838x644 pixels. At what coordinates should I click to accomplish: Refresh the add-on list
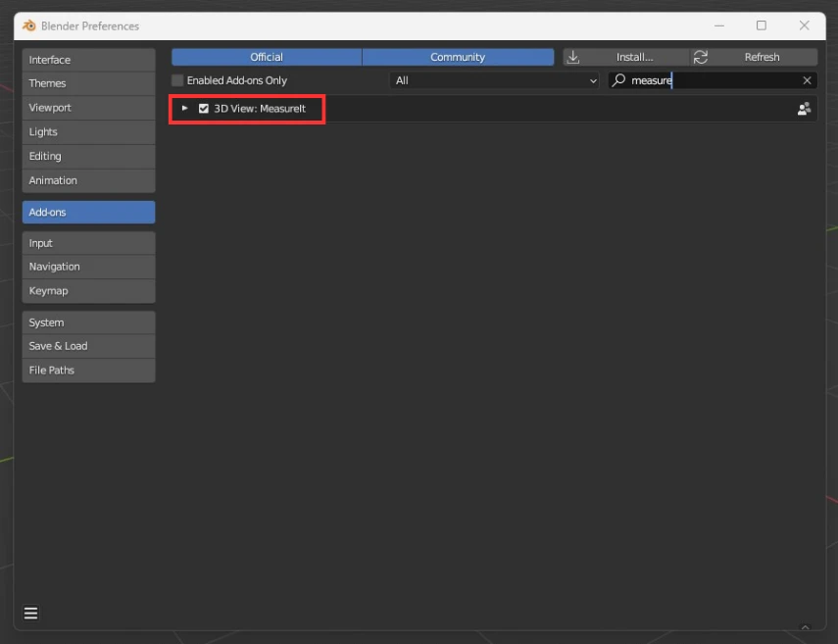(754, 57)
